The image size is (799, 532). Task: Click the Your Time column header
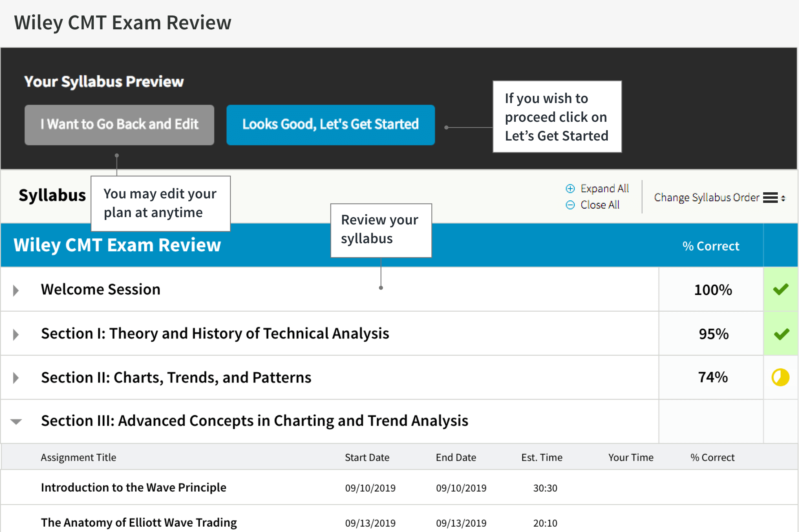[x=631, y=457]
